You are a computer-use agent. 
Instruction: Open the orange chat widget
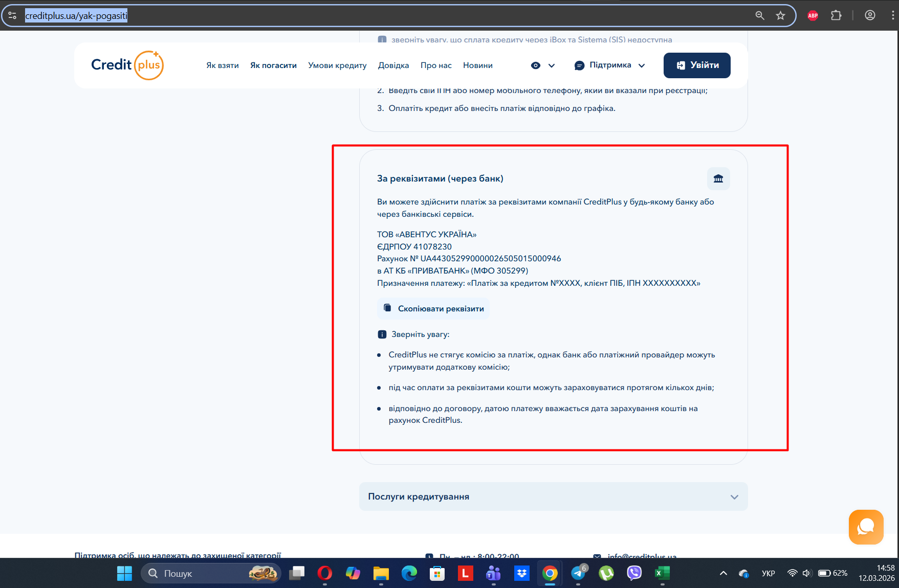866,527
